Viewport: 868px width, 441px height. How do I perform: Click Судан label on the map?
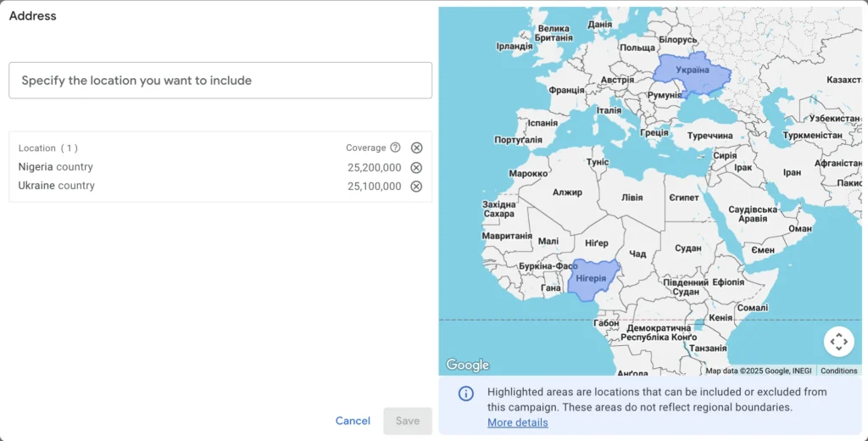(x=688, y=248)
